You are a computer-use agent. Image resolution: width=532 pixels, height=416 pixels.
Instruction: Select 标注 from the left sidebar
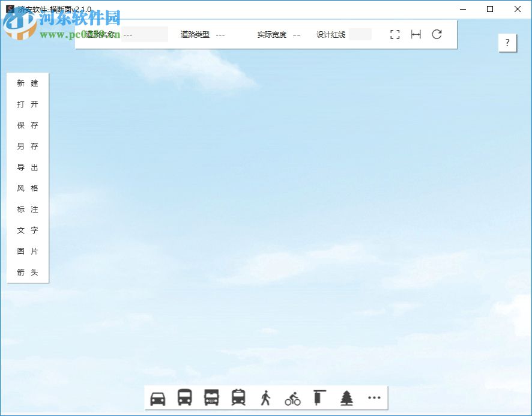(27, 209)
